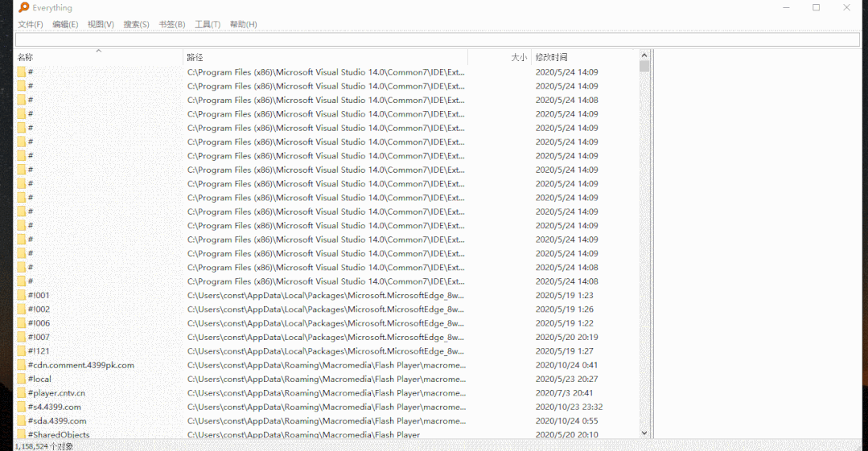Select the #!001 folder name
Image resolution: width=868 pixels, height=451 pixels.
(x=39, y=296)
